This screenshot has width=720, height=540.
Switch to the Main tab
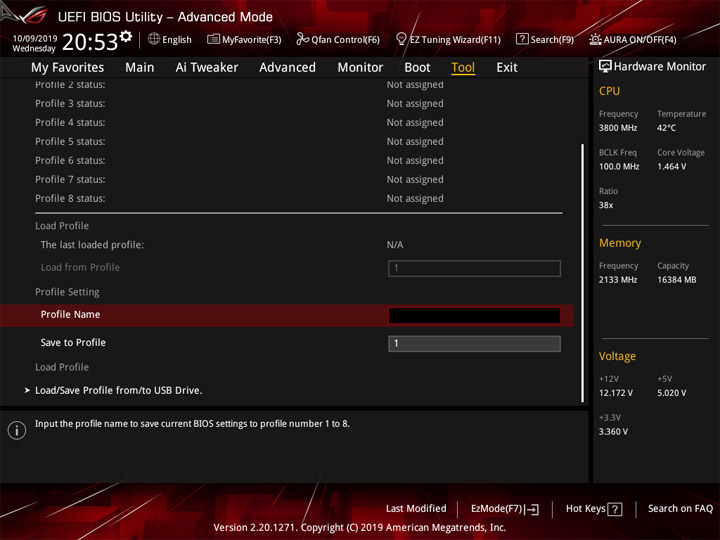click(x=140, y=68)
